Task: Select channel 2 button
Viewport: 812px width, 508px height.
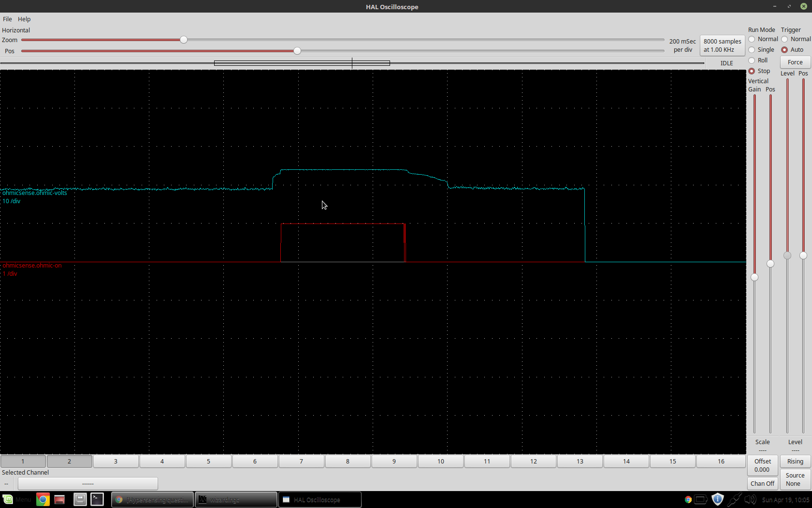Action: click(69, 461)
